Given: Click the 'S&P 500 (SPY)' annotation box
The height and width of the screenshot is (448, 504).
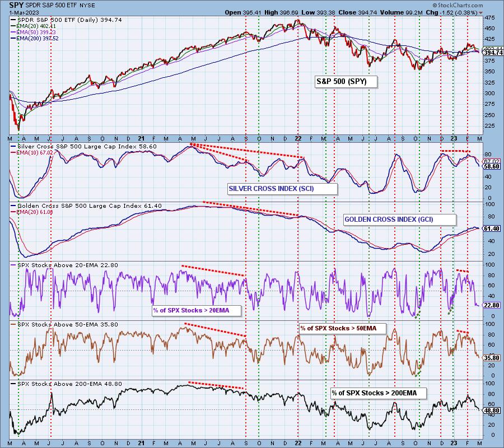Looking at the screenshot, I should (346, 82).
